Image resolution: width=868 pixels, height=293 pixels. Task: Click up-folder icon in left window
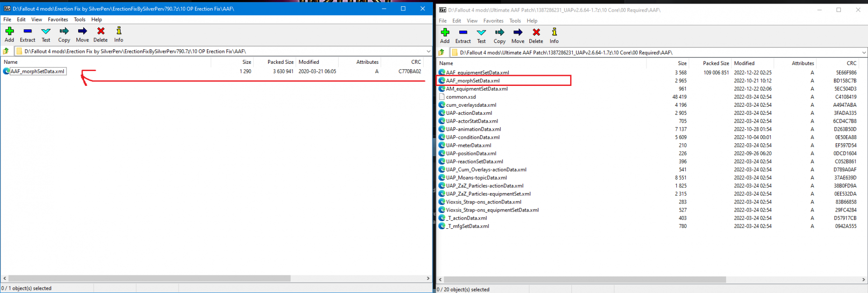click(x=6, y=51)
